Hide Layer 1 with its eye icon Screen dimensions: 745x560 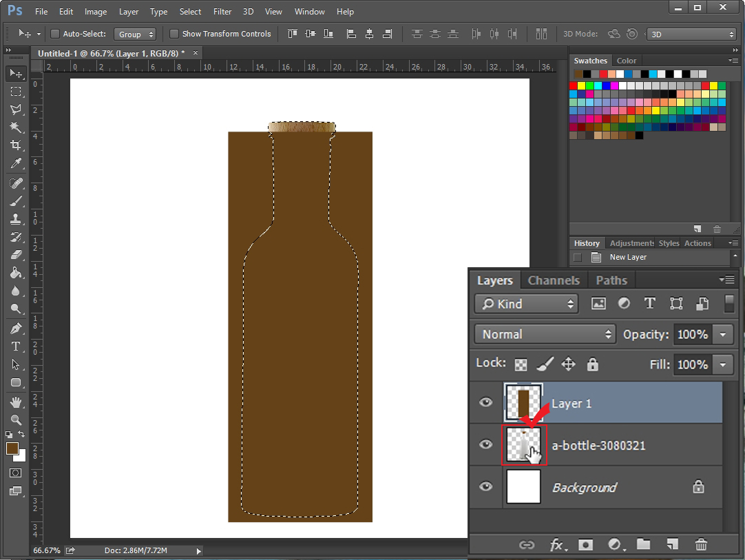point(485,403)
